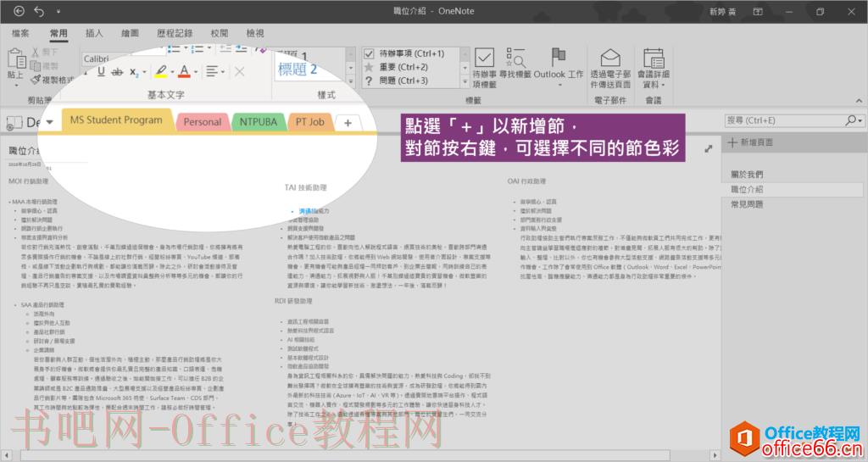Image resolution: width=868 pixels, height=462 pixels.
Task: Select the 複製格式 format painter
Action: pos(52,80)
